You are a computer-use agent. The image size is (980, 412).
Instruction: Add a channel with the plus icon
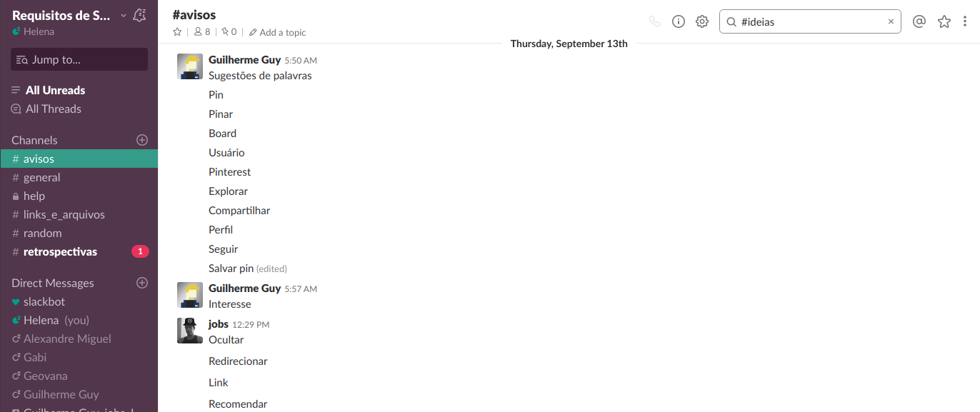142,140
